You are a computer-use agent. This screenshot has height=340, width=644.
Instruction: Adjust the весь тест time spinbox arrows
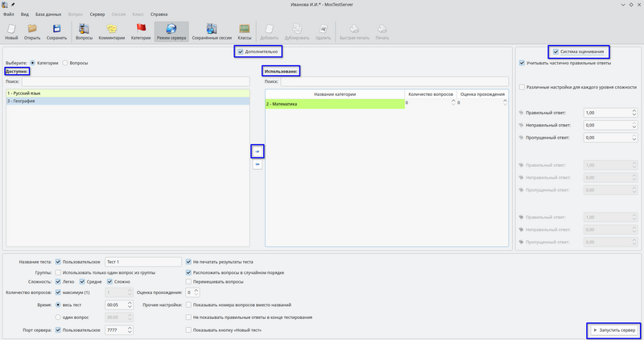[x=130, y=305]
